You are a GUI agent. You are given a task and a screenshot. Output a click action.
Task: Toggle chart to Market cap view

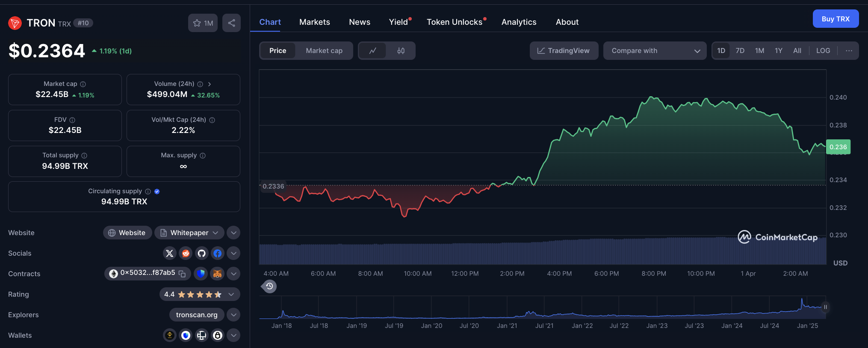[324, 51]
